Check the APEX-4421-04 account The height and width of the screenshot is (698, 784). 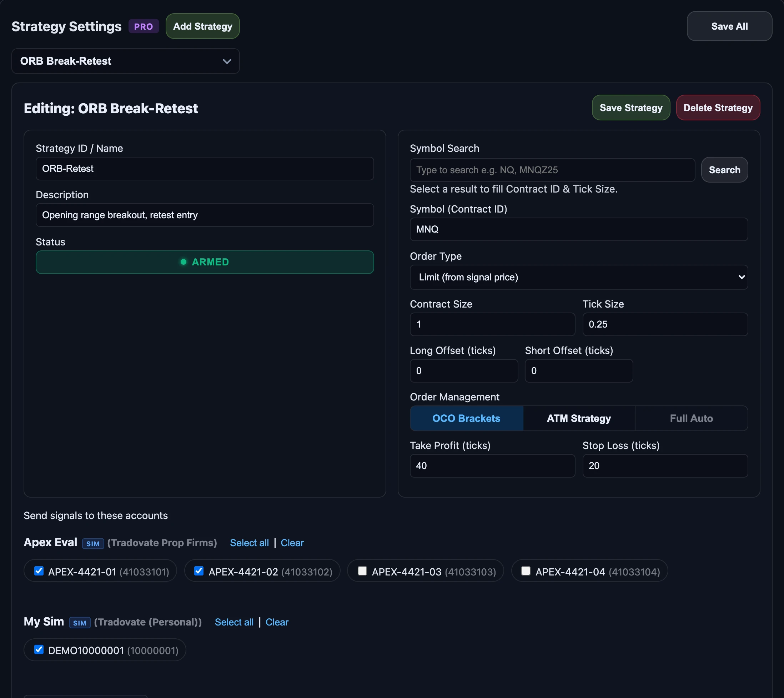tap(526, 571)
